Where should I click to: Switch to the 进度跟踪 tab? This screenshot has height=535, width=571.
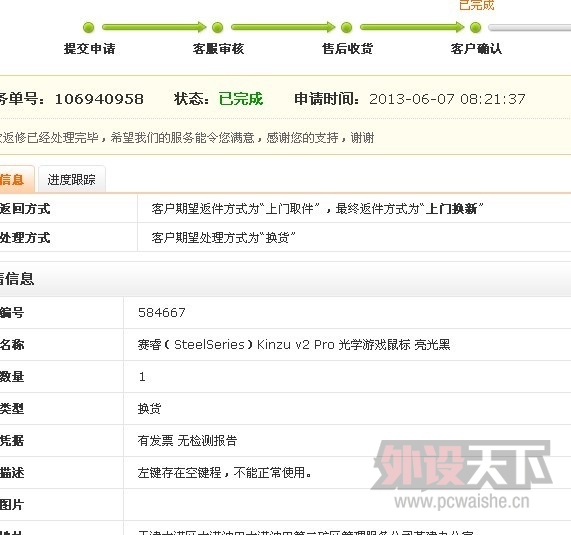pos(72,179)
